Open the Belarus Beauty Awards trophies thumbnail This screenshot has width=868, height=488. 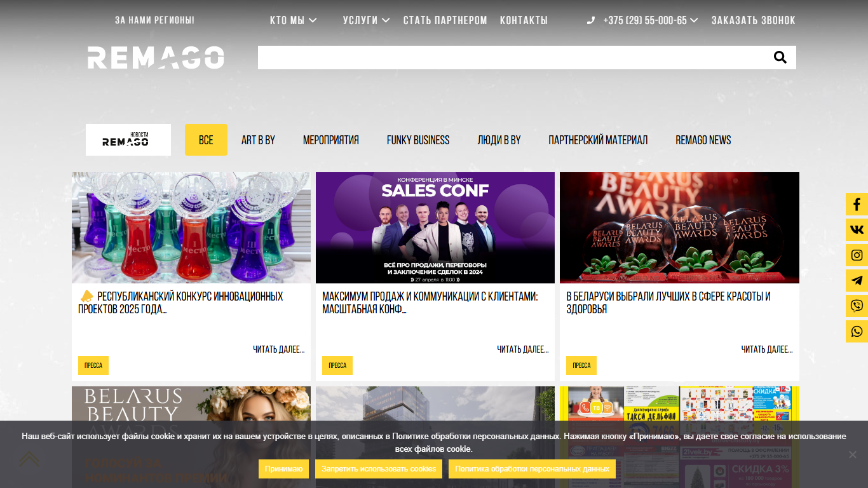pos(679,227)
